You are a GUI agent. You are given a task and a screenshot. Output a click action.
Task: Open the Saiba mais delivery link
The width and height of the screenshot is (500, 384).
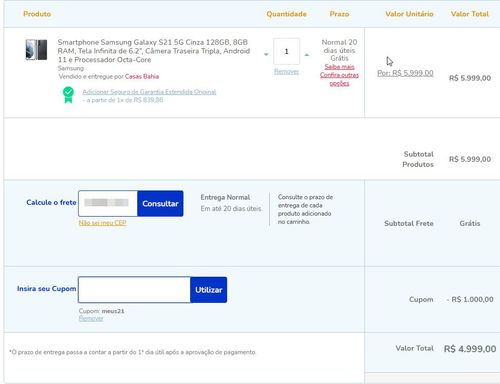point(339,67)
